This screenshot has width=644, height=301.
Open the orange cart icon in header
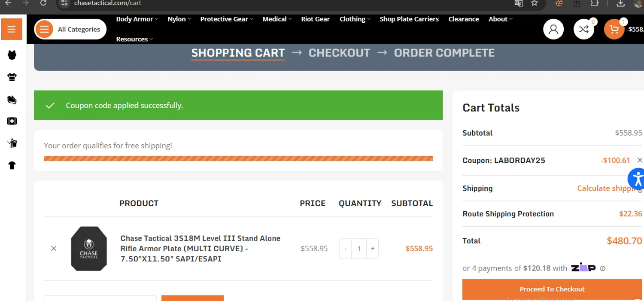614,29
